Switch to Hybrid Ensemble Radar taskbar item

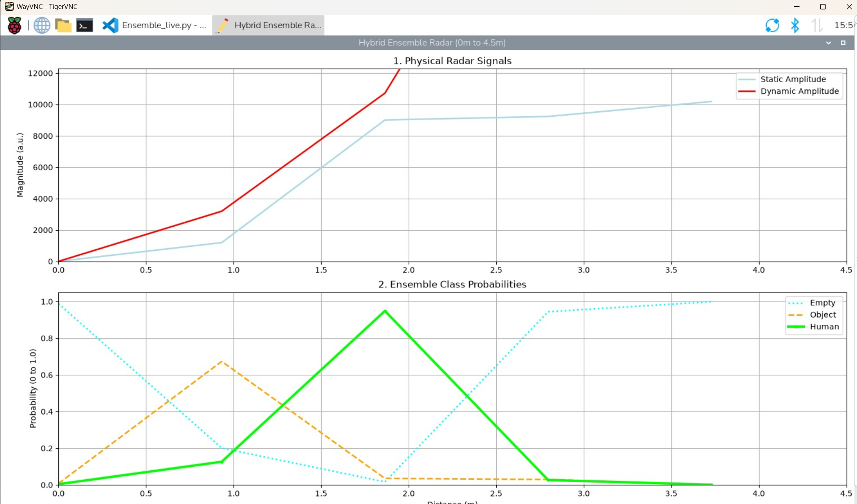[x=268, y=25]
